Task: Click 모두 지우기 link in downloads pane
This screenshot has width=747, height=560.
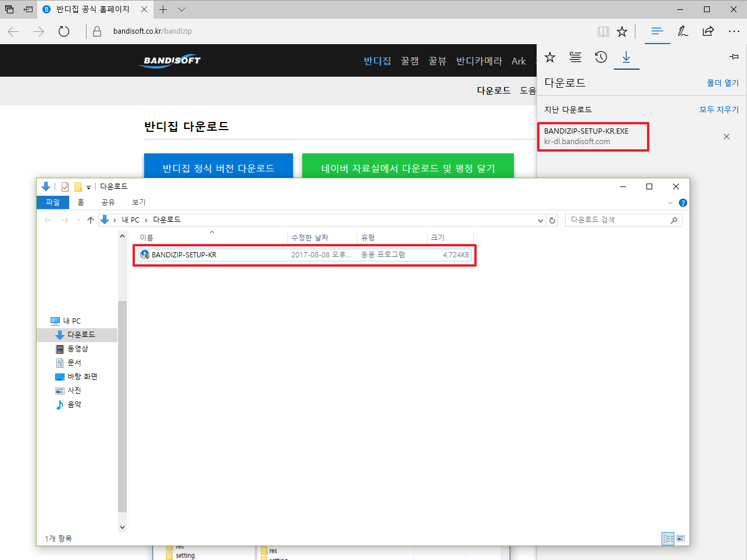Action: (x=719, y=110)
